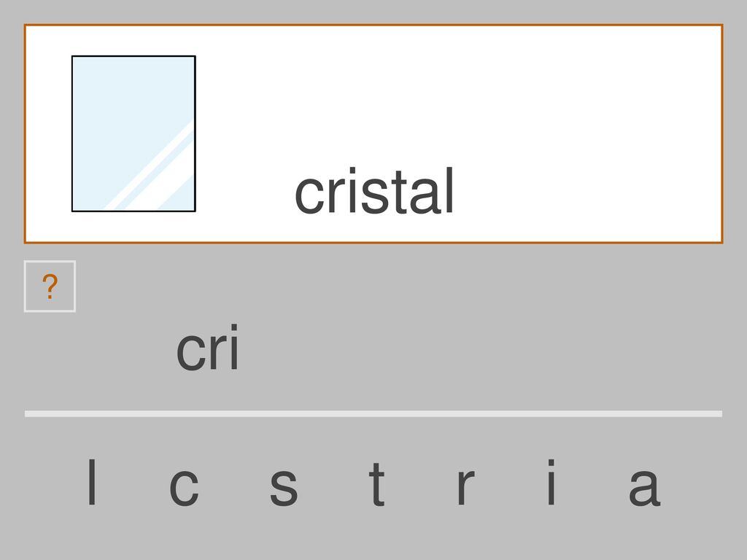Click the 'i' ending the typed answer 'cri'
Screen dimensions: 747x560
point(234,346)
